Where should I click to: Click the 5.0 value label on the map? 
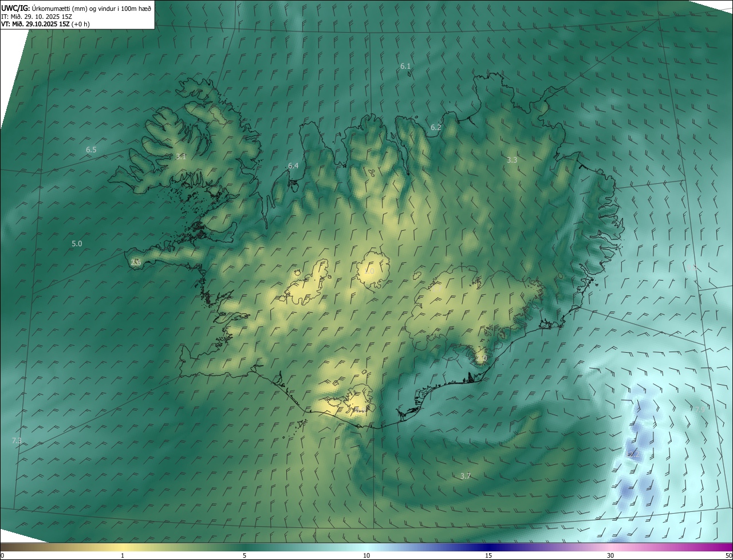[77, 243]
